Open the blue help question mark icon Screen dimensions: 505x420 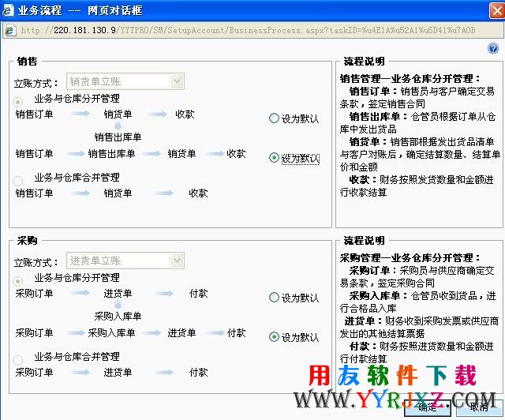tap(493, 48)
